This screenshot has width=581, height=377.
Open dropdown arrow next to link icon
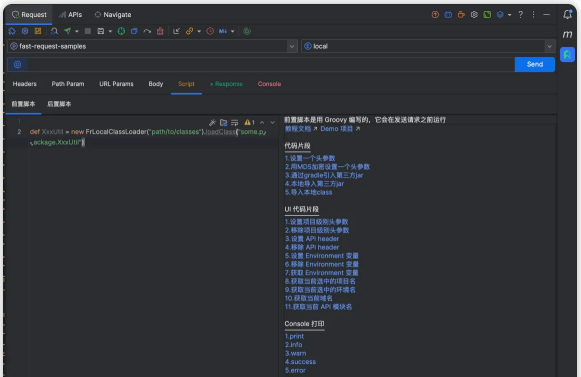[199, 32]
